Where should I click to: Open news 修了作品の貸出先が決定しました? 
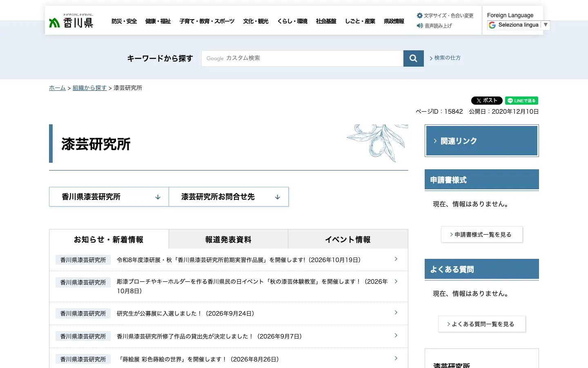pyautogui.click(x=209, y=337)
